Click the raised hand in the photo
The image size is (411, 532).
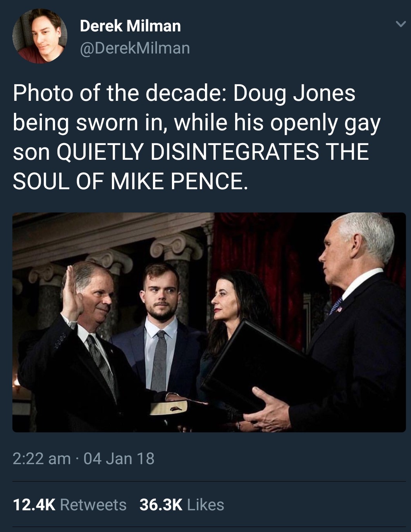(72, 292)
